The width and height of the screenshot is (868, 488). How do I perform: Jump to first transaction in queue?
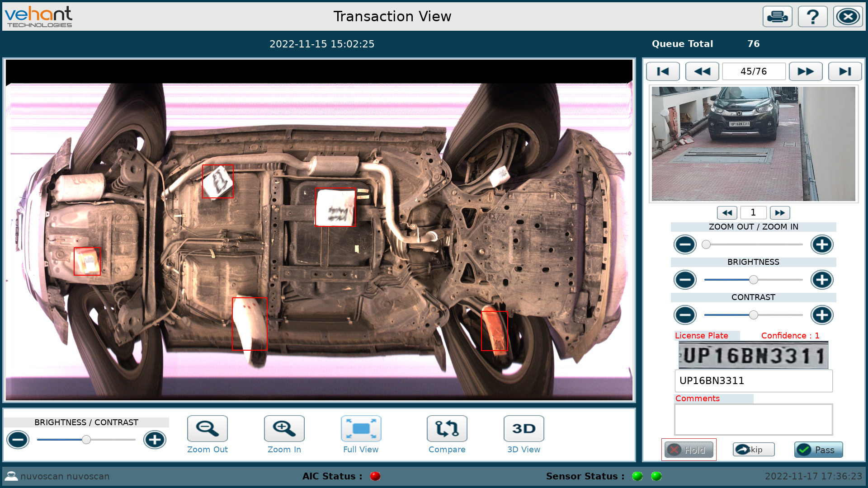[663, 71]
